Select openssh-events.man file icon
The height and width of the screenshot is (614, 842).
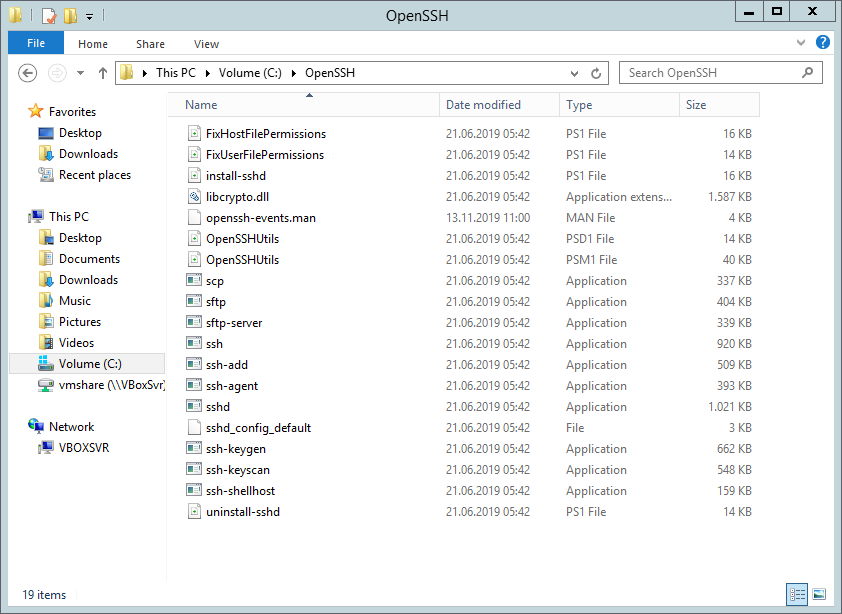point(194,217)
